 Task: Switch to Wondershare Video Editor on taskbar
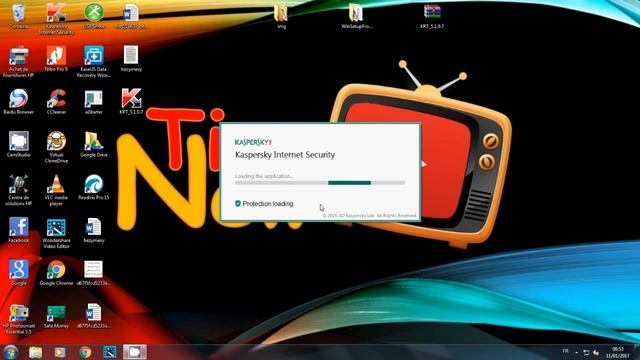click(x=109, y=352)
